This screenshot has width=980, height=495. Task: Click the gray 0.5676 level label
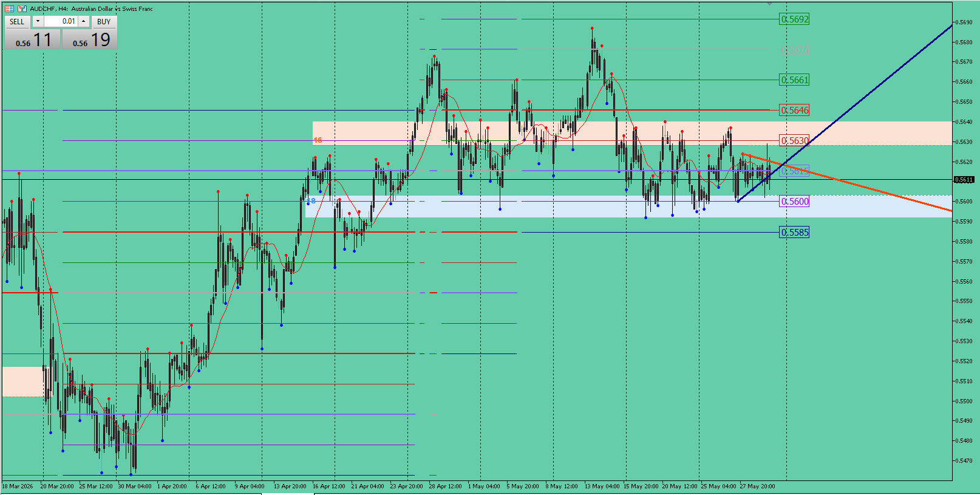[x=794, y=50]
